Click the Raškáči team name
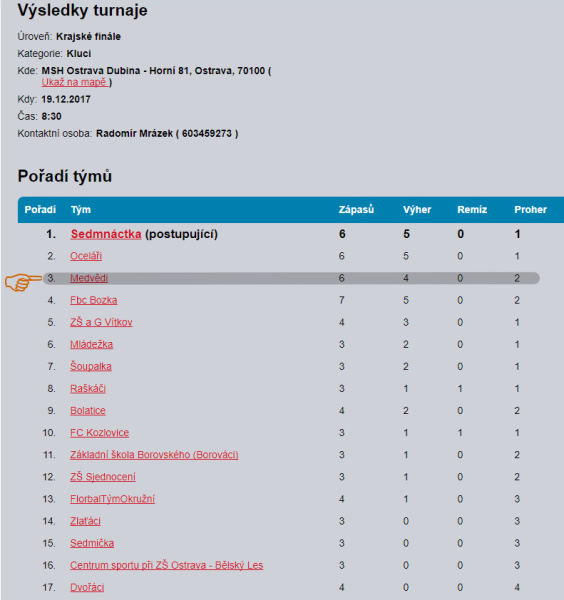This screenshot has width=564, height=600. [x=88, y=389]
